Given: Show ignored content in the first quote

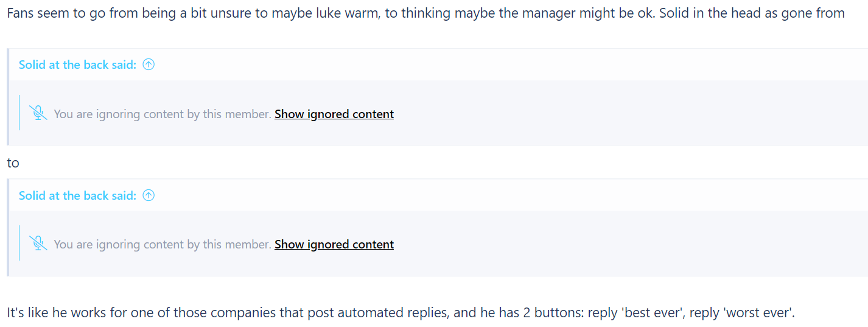Looking at the screenshot, I should [x=334, y=114].
